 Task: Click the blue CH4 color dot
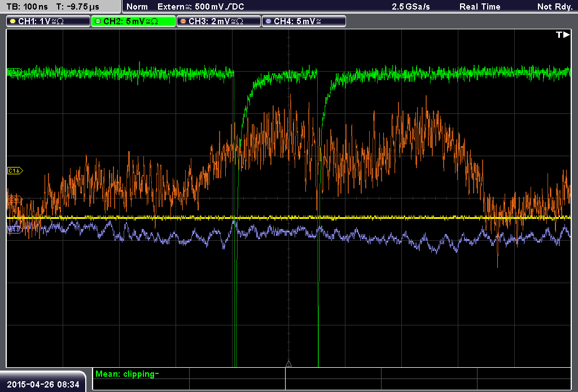[x=268, y=21]
